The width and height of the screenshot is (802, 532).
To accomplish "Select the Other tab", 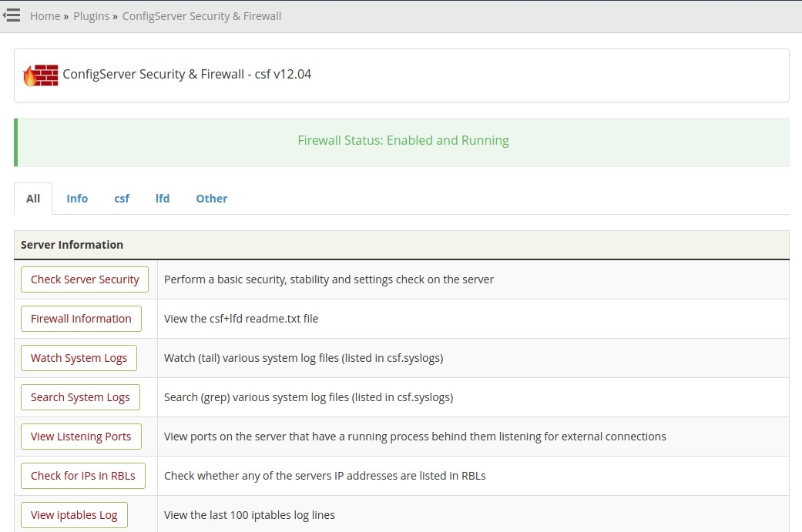I will (211, 199).
